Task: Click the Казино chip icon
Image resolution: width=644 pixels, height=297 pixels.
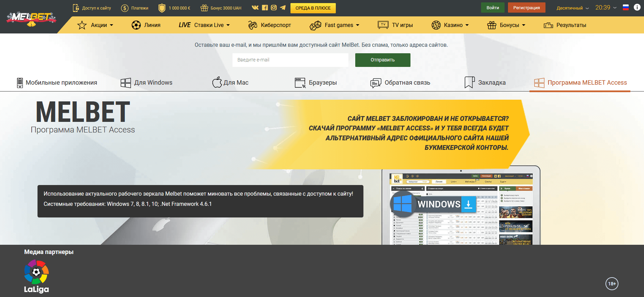Action: click(436, 25)
